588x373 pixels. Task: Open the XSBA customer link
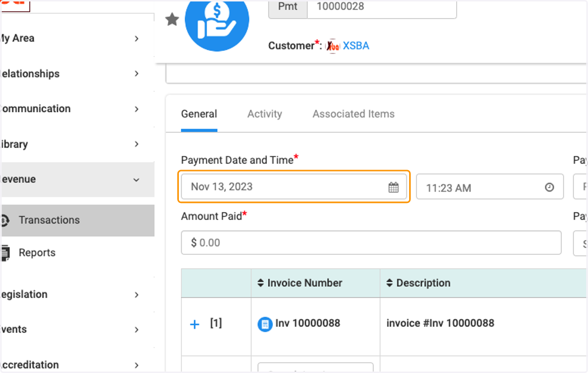click(x=356, y=46)
